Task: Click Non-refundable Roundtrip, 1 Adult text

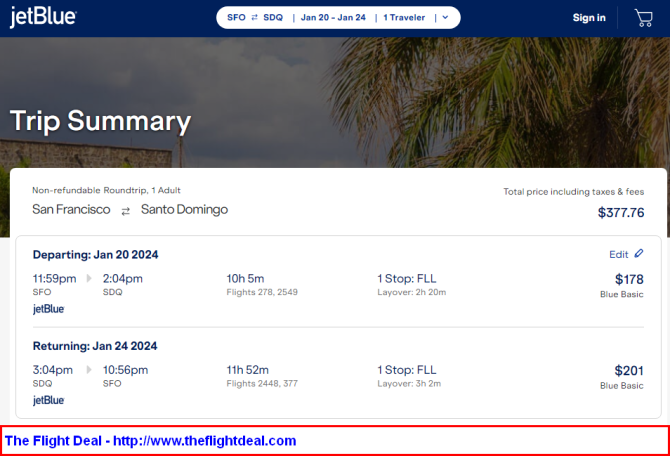Action: tap(106, 190)
